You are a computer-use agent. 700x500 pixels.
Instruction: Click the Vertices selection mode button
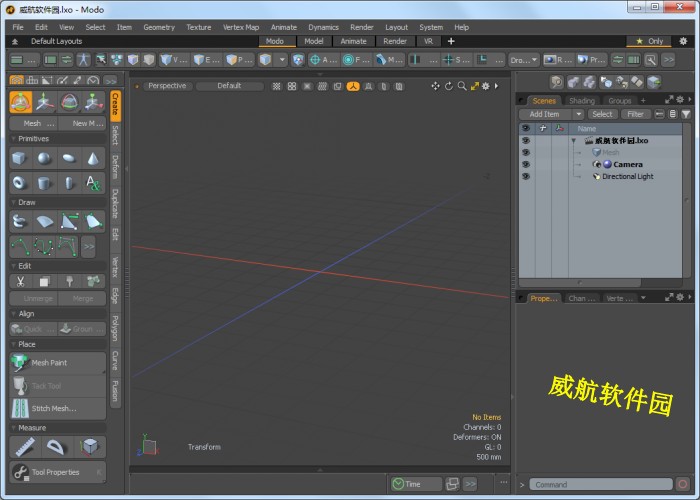point(174,59)
